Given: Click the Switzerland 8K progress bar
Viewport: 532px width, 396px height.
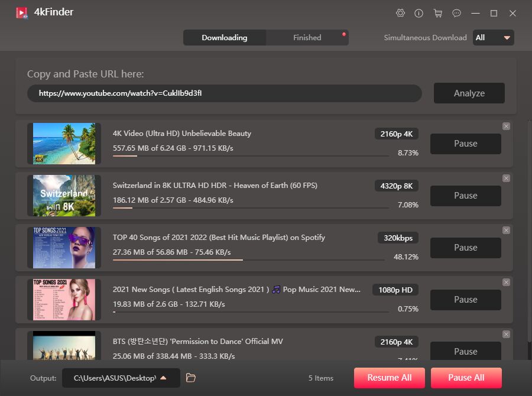Looking at the screenshot, I should pyautogui.click(x=251, y=208).
